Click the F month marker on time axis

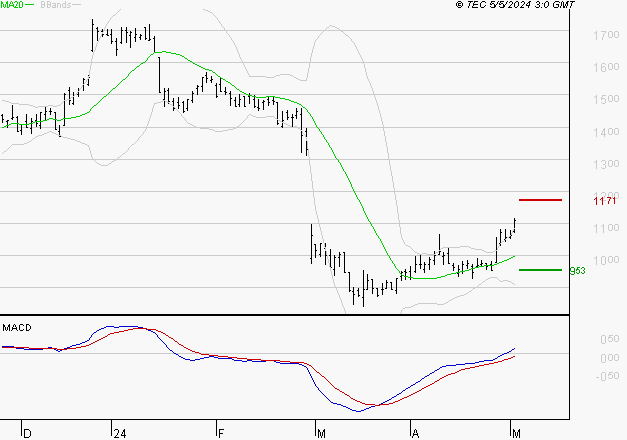pos(221,434)
